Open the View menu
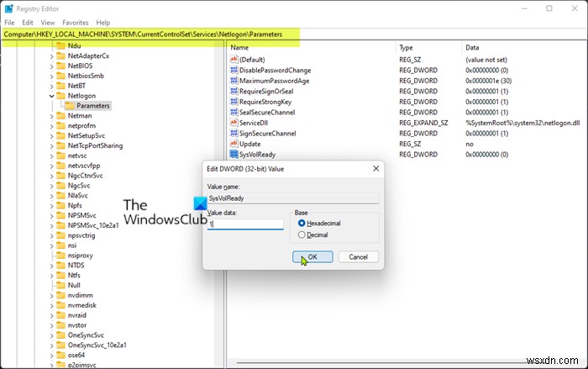 pos(48,23)
